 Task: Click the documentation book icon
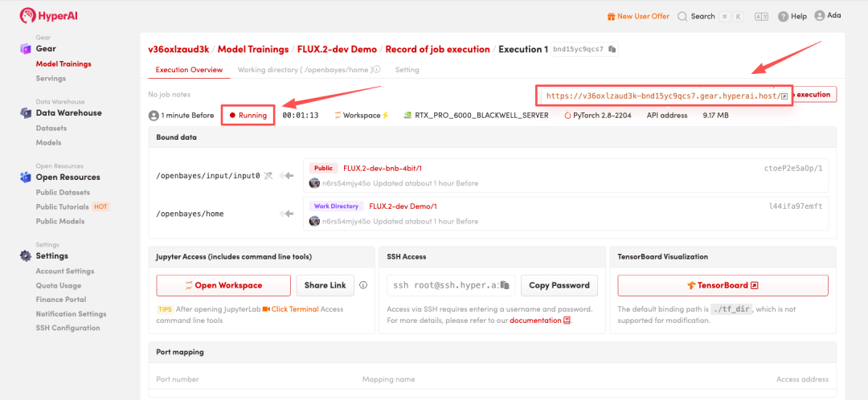click(567, 321)
